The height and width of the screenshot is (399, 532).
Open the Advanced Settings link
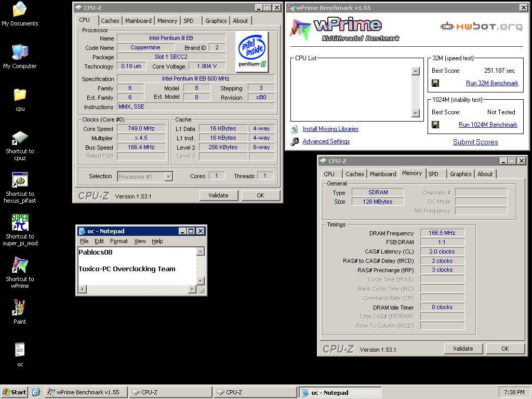[326, 141]
